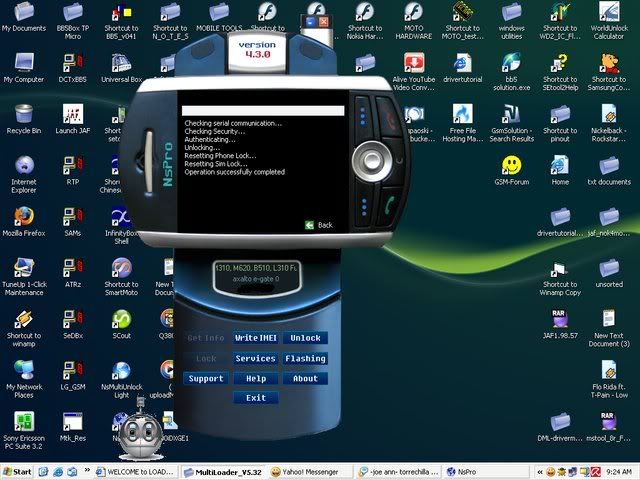This screenshot has width=640, height=480.
Task: Switch to WELCOME to LOAD taskbar button
Action: (x=137, y=472)
